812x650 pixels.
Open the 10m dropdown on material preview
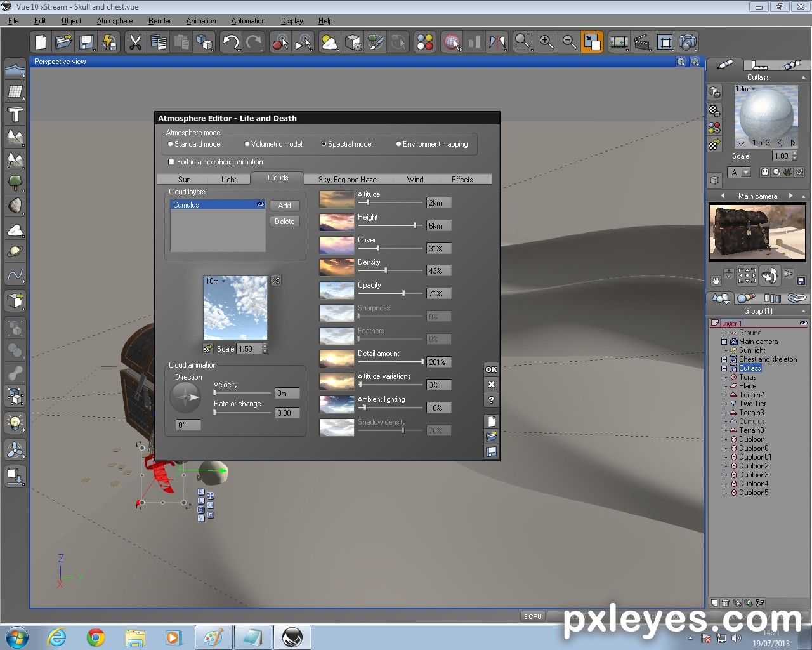point(745,89)
